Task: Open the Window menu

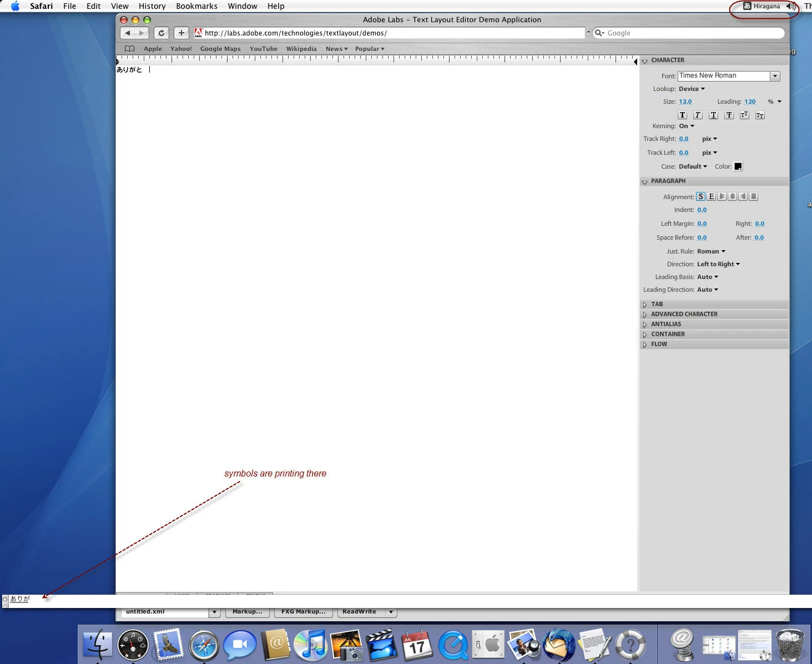Action: click(243, 6)
